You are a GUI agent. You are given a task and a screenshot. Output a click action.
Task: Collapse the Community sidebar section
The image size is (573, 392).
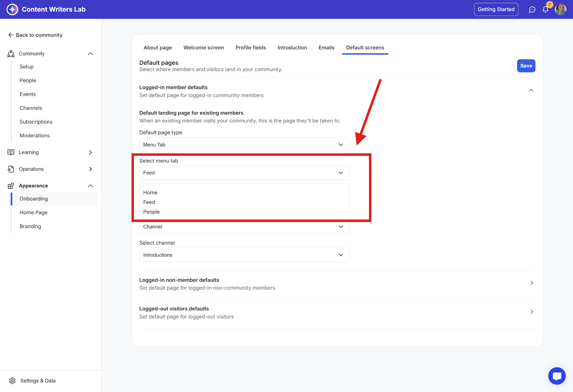coord(90,54)
